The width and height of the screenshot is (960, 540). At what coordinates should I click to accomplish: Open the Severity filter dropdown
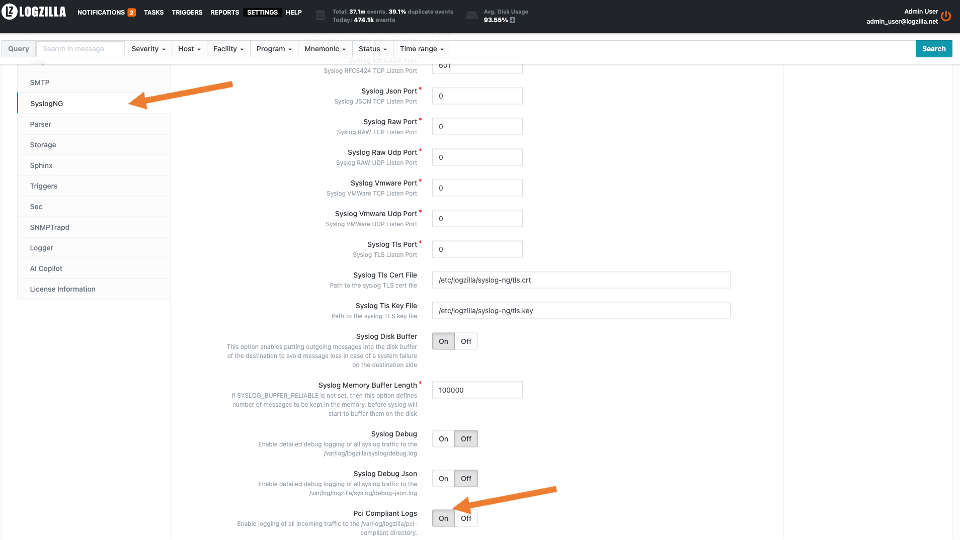point(148,49)
